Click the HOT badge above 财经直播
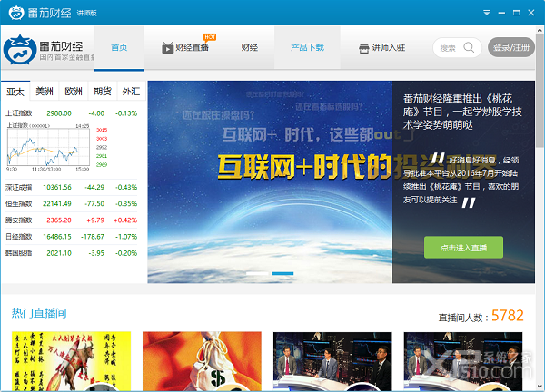This screenshot has width=545, height=392. (210, 37)
